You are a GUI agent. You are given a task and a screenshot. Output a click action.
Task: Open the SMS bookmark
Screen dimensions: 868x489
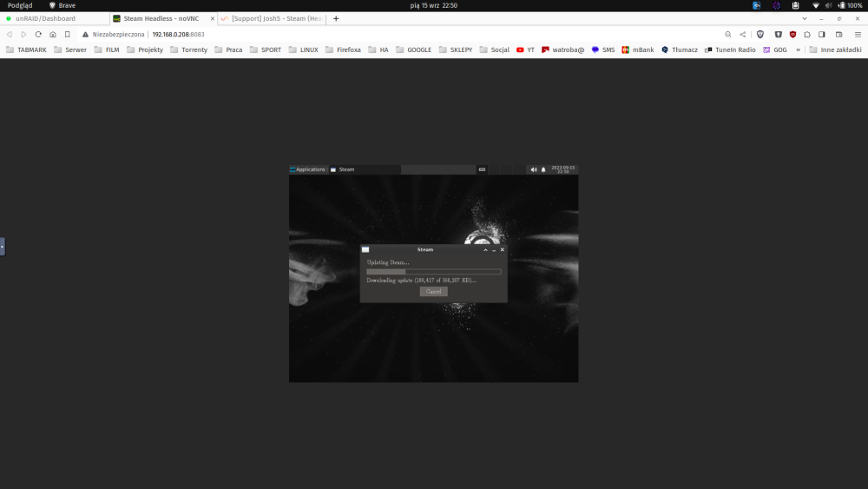pyautogui.click(x=603, y=50)
